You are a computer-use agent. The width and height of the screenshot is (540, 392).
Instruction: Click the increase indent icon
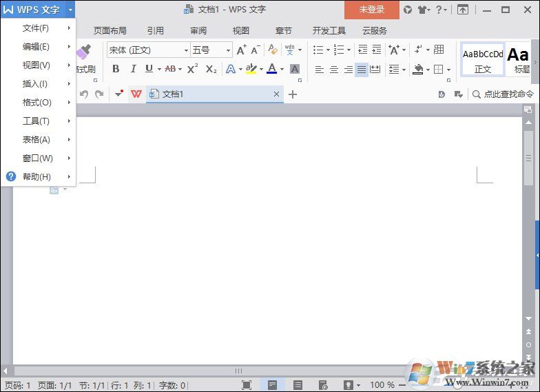pyautogui.click(x=376, y=50)
